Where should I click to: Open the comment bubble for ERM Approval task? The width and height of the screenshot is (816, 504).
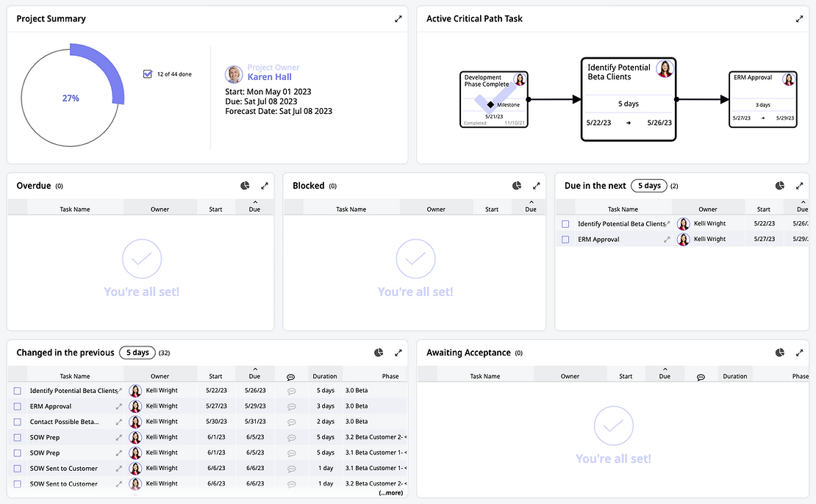pos(292,406)
